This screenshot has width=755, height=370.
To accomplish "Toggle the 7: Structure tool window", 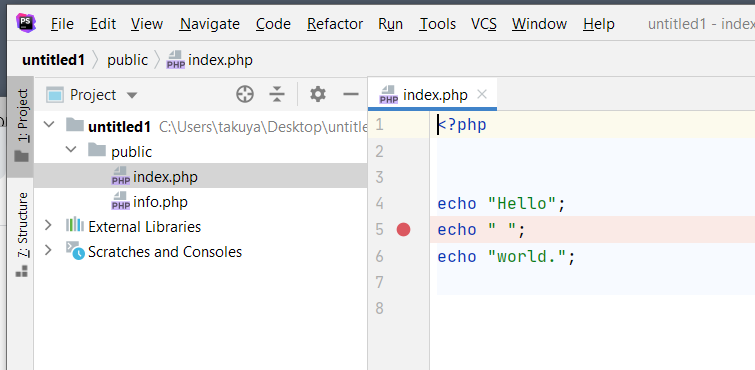I will tap(22, 234).
